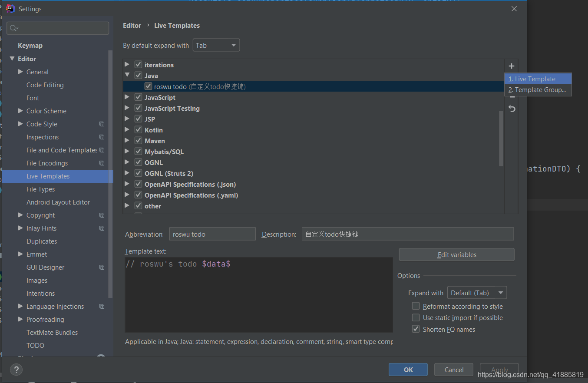Image resolution: width=588 pixels, height=383 pixels.
Task: Focus the Abbreviation input field
Action: tap(212, 234)
